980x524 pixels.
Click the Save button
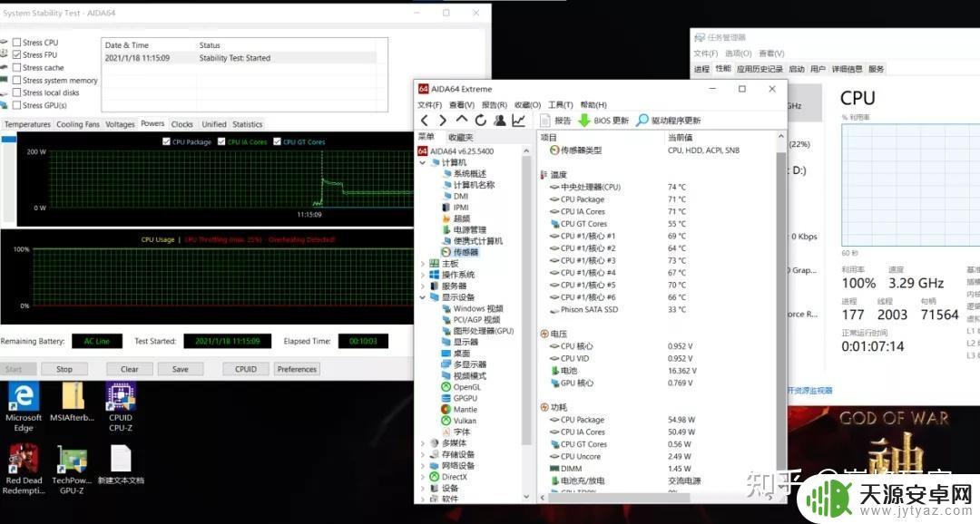180,369
